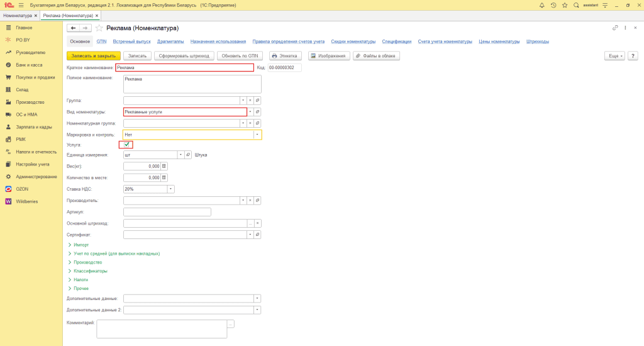Click the back arrow navigation button

(x=73, y=28)
